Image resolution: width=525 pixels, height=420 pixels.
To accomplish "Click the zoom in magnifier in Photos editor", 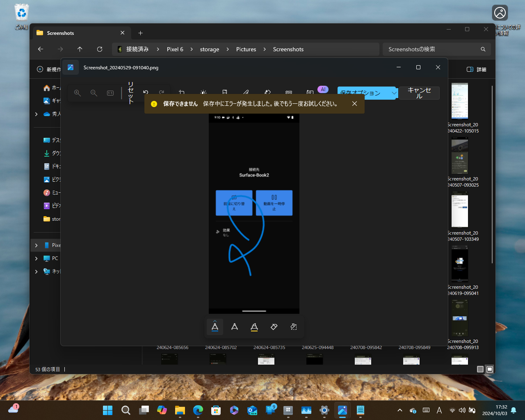I will coord(78,93).
